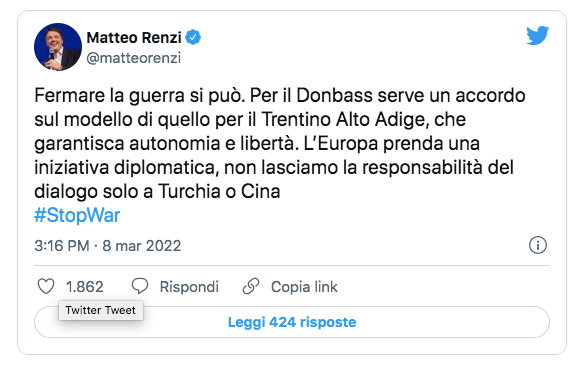
Task: Click the blue verified badge
Action: tap(193, 37)
